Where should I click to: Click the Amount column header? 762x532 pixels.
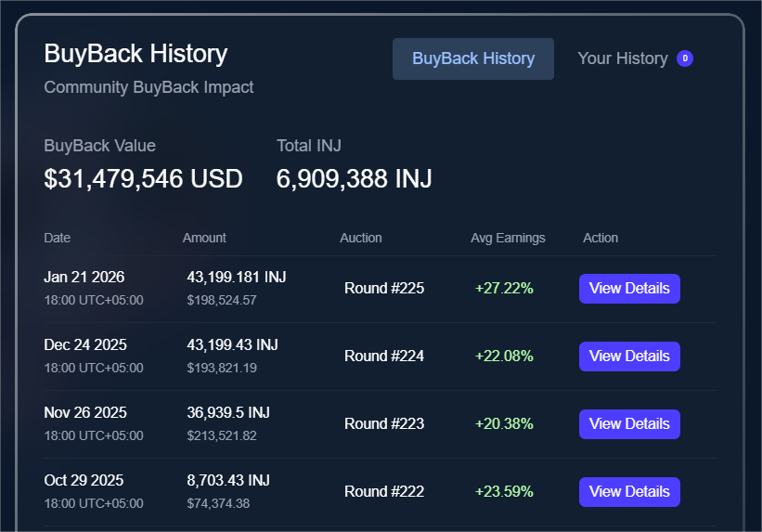tap(204, 238)
